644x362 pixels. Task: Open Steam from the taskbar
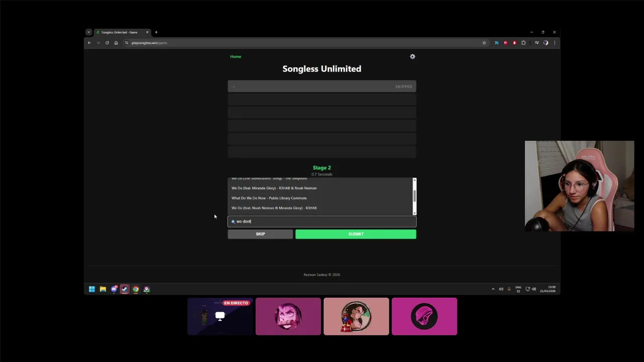(125, 289)
